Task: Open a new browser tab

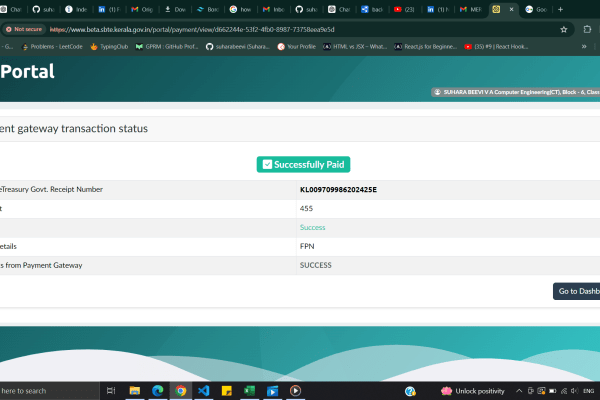Action: click(561, 10)
